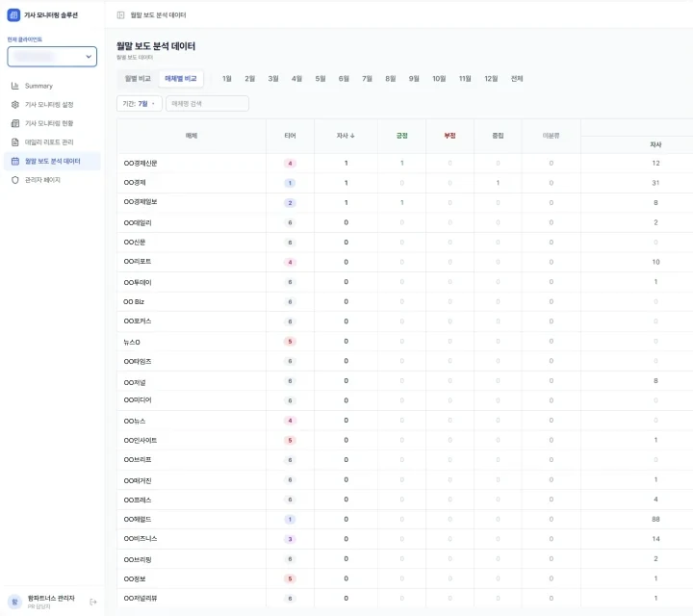The image size is (693, 616).
Task: Select the 7월 month tab
Action: click(367, 79)
